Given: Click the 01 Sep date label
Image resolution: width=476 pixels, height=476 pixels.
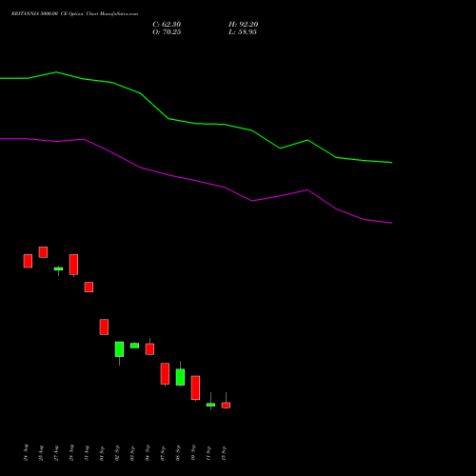Looking at the screenshot, I should tap(102, 453).
